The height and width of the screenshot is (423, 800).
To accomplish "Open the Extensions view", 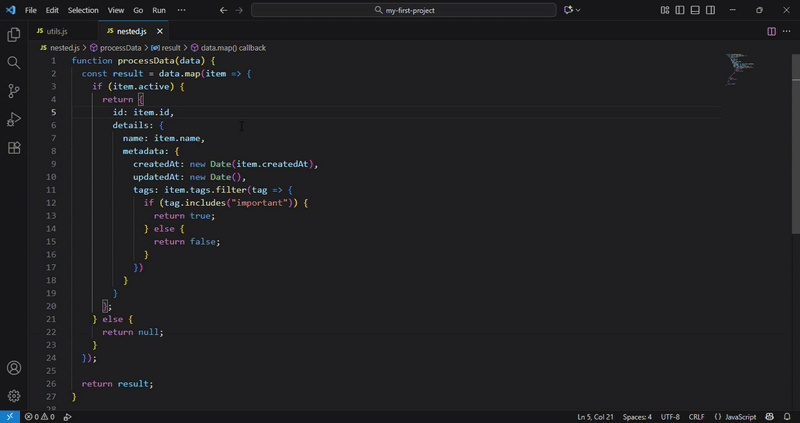I will point(14,148).
